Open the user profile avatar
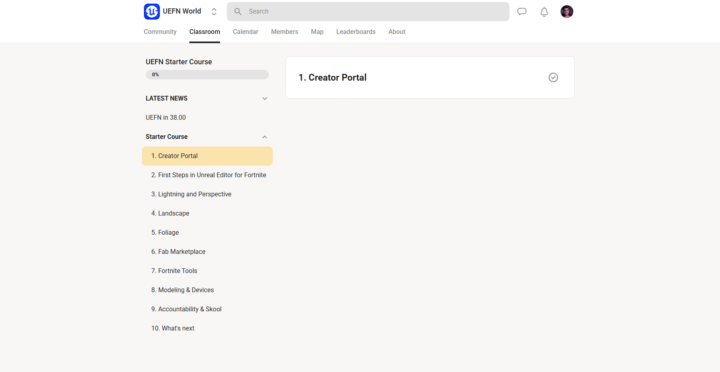This screenshot has width=720, height=372. click(x=567, y=11)
